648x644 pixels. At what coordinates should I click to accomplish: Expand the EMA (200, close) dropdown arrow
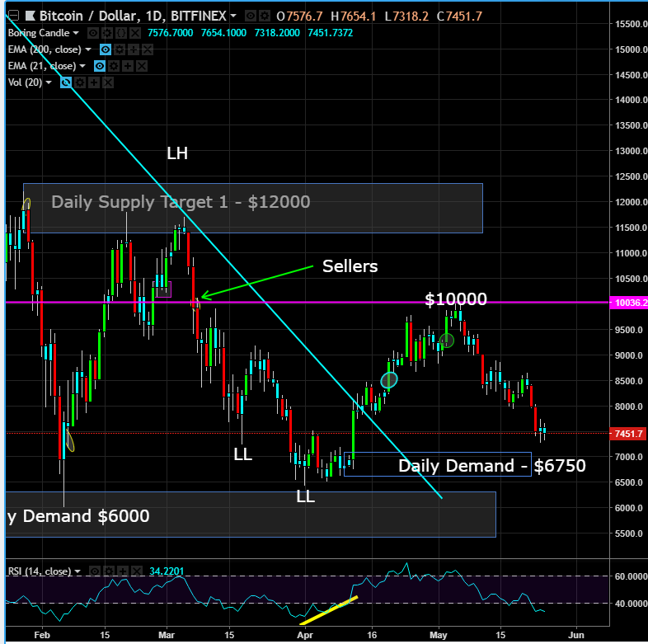click(88, 49)
